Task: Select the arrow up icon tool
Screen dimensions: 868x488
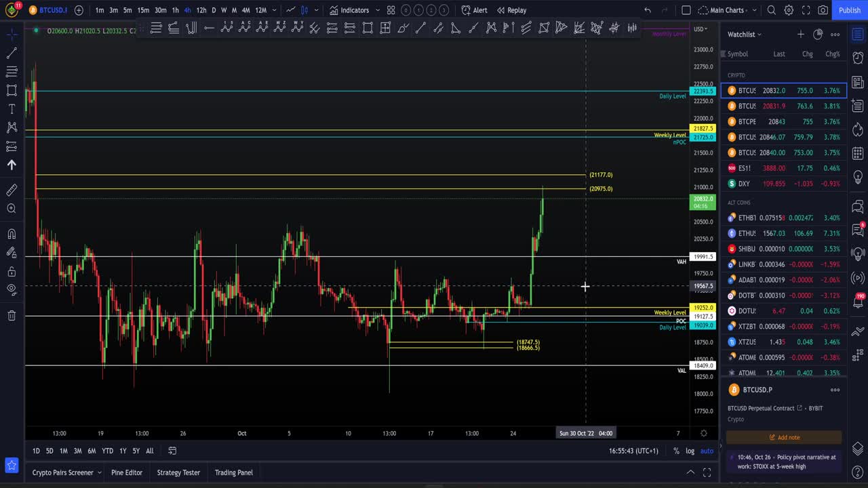Action: point(12,165)
